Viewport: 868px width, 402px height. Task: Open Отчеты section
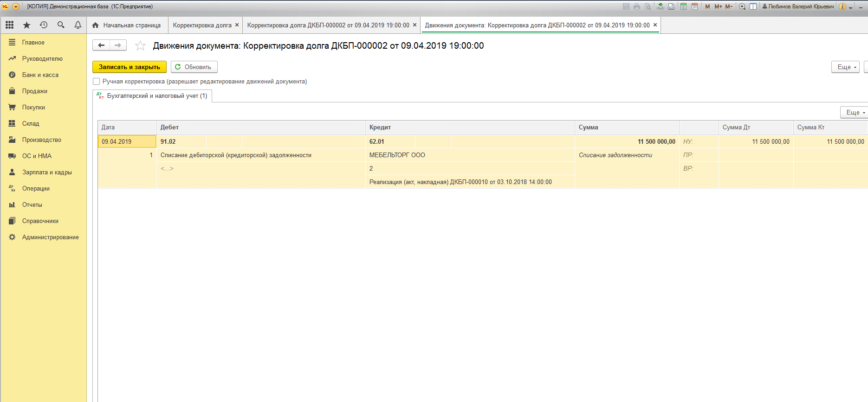click(x=43, y=204)
